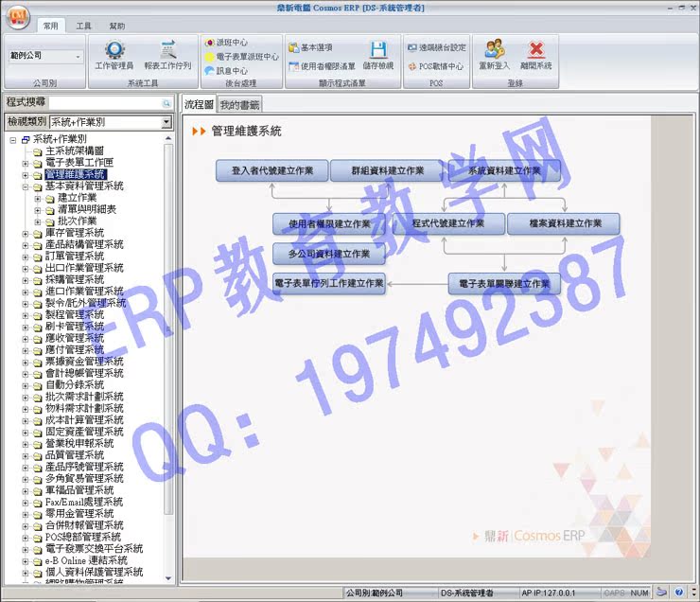This screenshot has width=700, height=602.
Task: Click folder icon of 主系統架構圖
Action: [x=38, y=151]
